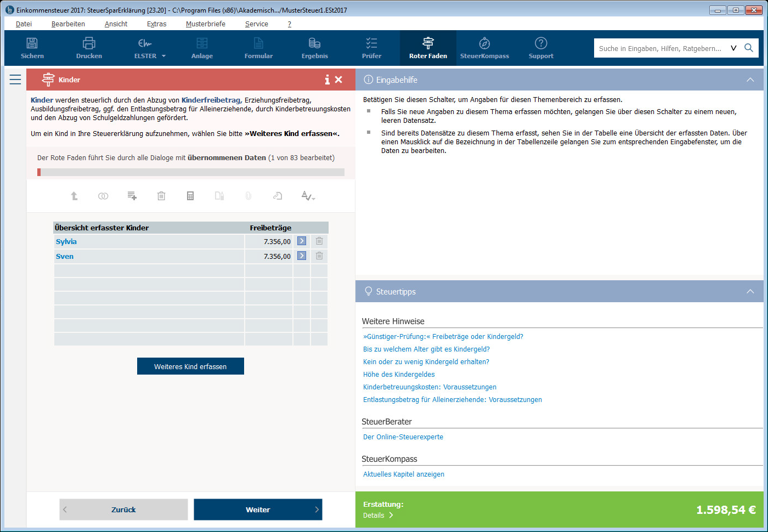Select the Roter Faden signpost icon
Image resolution: width=768 pixels, height=532 pixels.
[x=428, y=43]
